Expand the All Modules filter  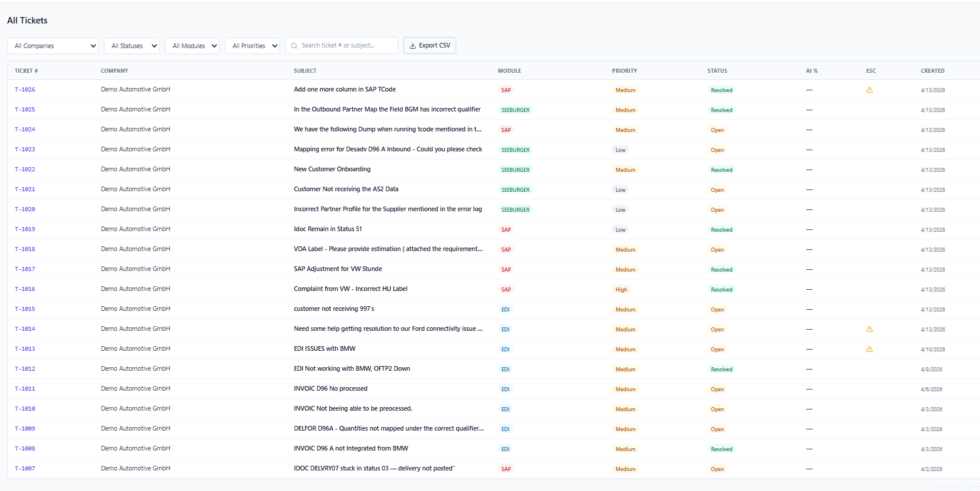[192, 46]
